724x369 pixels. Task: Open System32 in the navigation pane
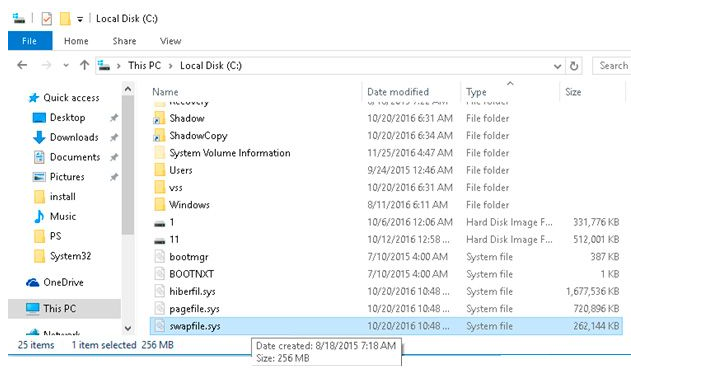pyautogui.click(x=70, y=256)
